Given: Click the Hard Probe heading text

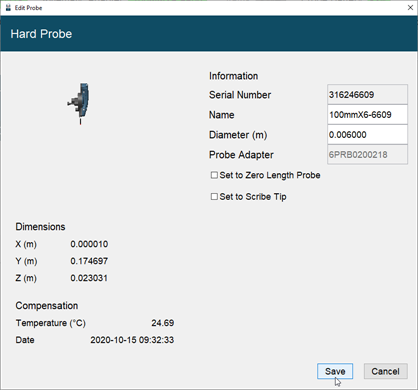Looking at the screenshot, I should point(41,34).
